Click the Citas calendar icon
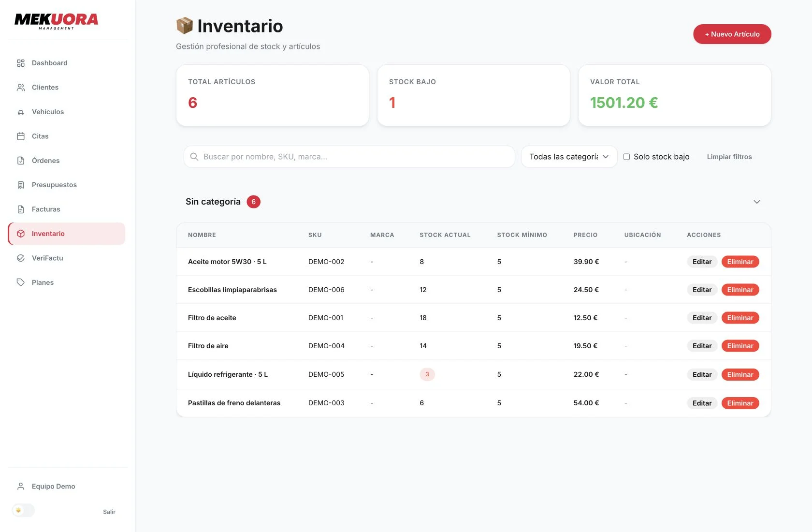The width and height of the screenshot is (812, 532). click(21, 136)
